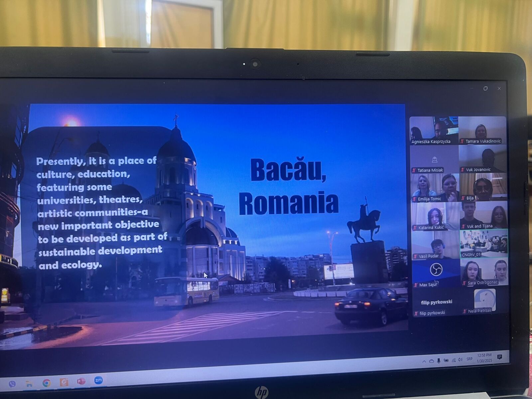The width and height of the screenshot is (532, 399).
Task: Select Tatiana Misiak's participant tile
Action: 434,159
